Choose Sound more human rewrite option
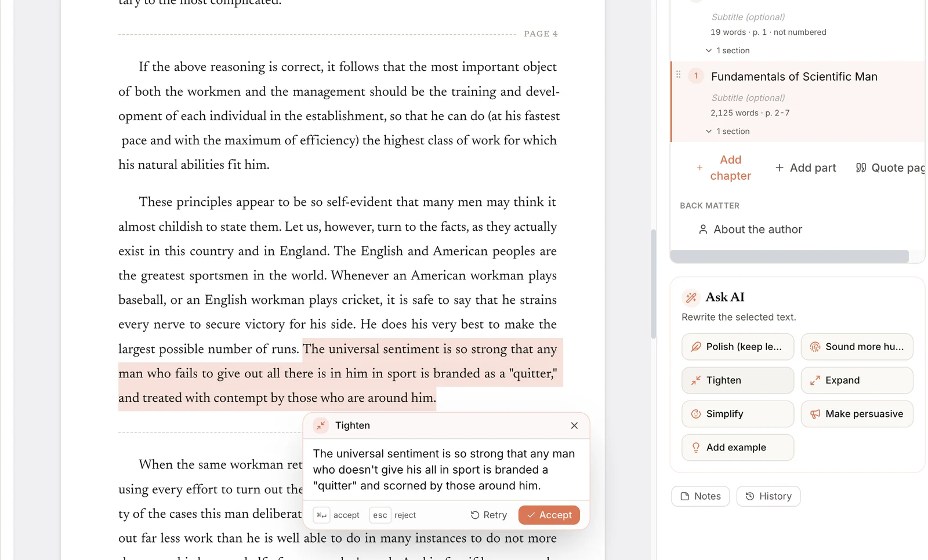928x560 pixels. pos(857,347)
